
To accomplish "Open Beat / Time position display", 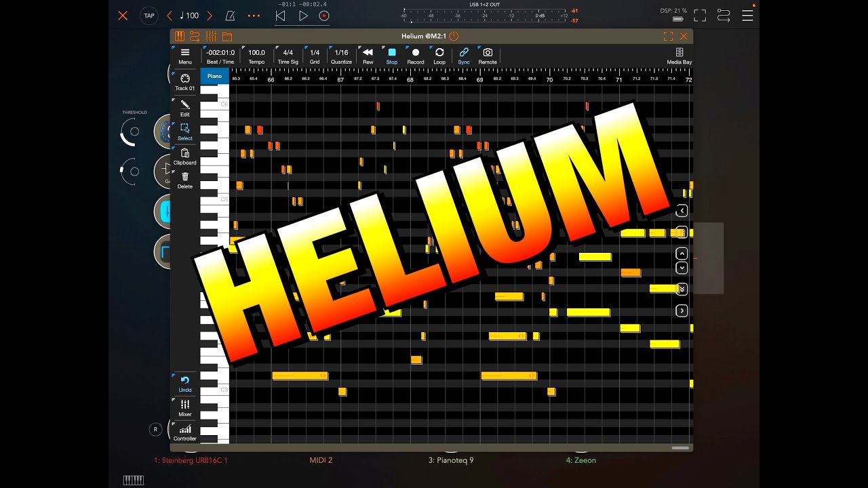I will [220, 56].
